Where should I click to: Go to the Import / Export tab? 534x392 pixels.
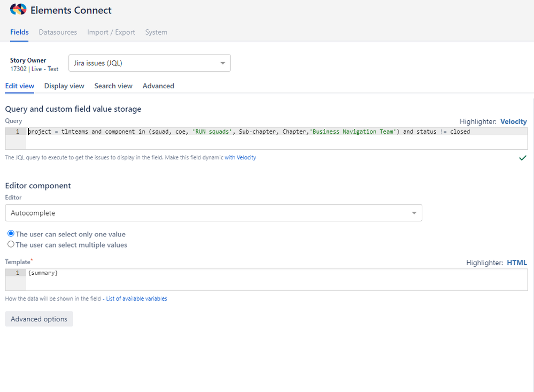point(111,32)
